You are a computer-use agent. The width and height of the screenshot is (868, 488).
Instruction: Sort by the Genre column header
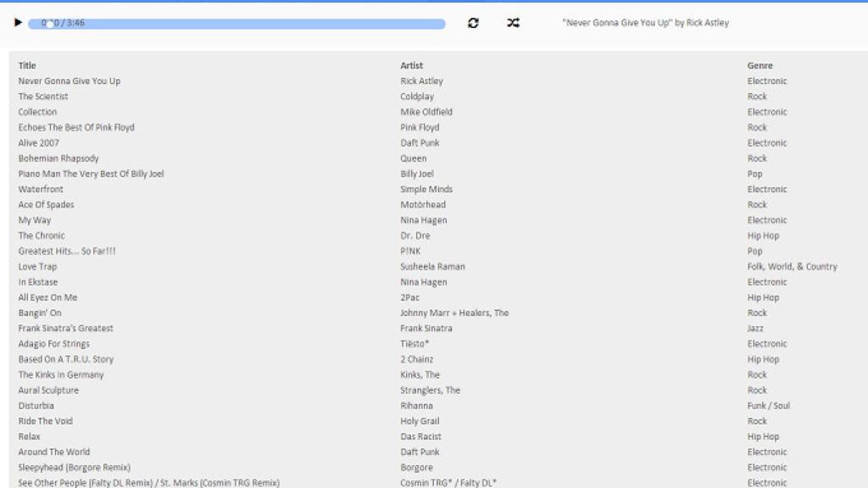[759, 65]
